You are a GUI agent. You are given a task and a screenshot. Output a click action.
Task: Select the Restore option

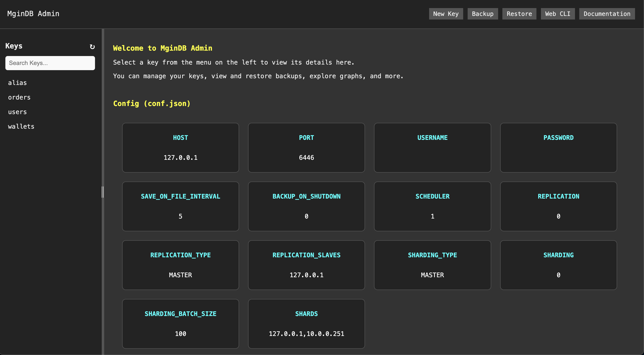(x=519, y=13)
